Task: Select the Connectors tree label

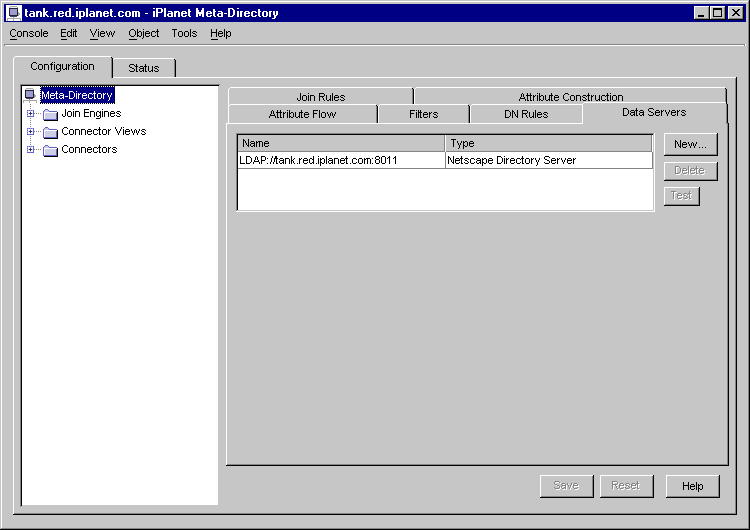Action: (x=89, y=149)
